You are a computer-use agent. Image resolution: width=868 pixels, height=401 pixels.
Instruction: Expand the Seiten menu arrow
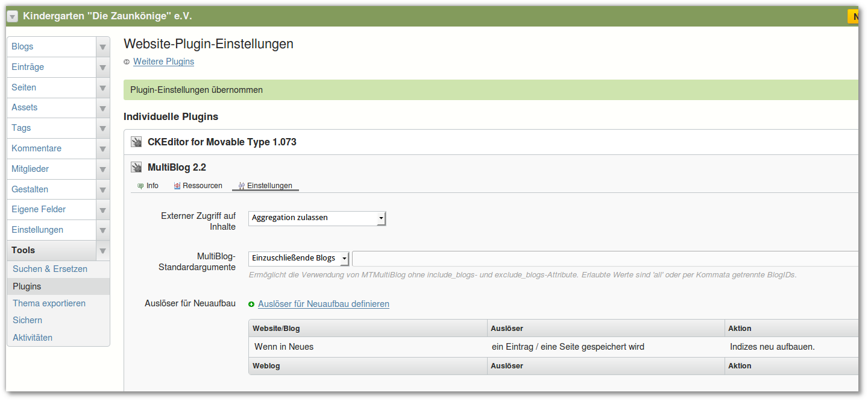103,88
